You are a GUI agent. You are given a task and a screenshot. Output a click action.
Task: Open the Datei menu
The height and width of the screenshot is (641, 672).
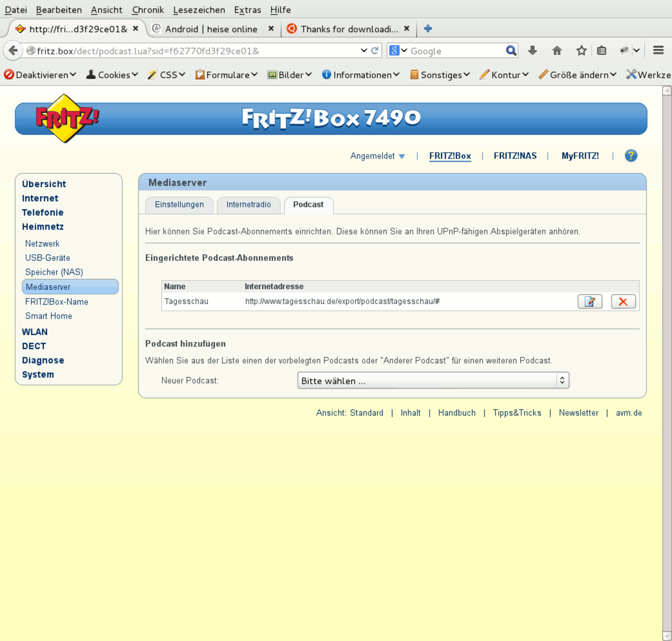16,10
